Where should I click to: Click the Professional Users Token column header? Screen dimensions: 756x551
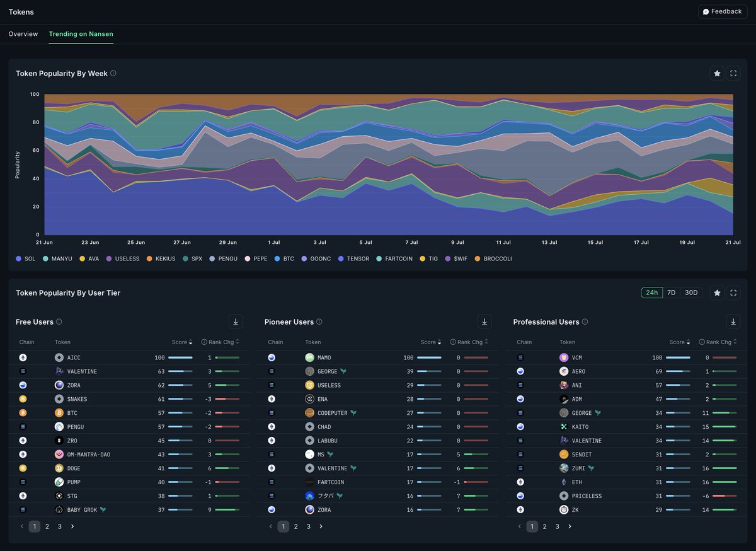tap(568, 342)
